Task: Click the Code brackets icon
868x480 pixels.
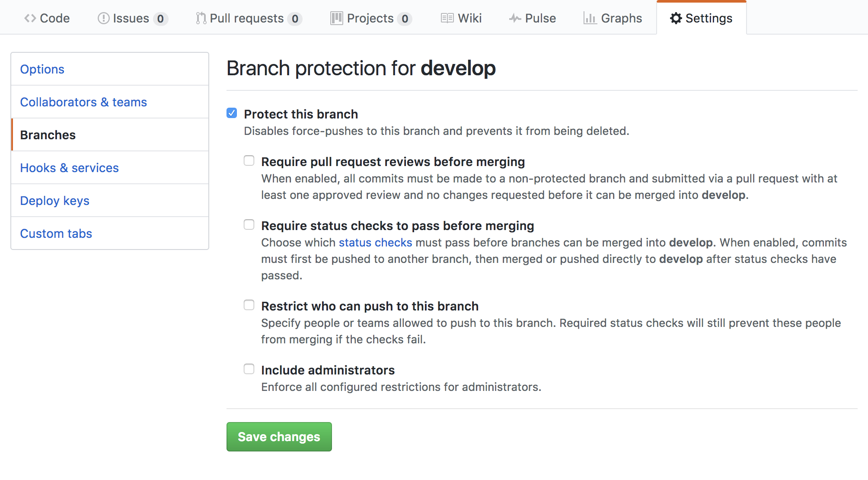Action: click(x=30, y=18)
